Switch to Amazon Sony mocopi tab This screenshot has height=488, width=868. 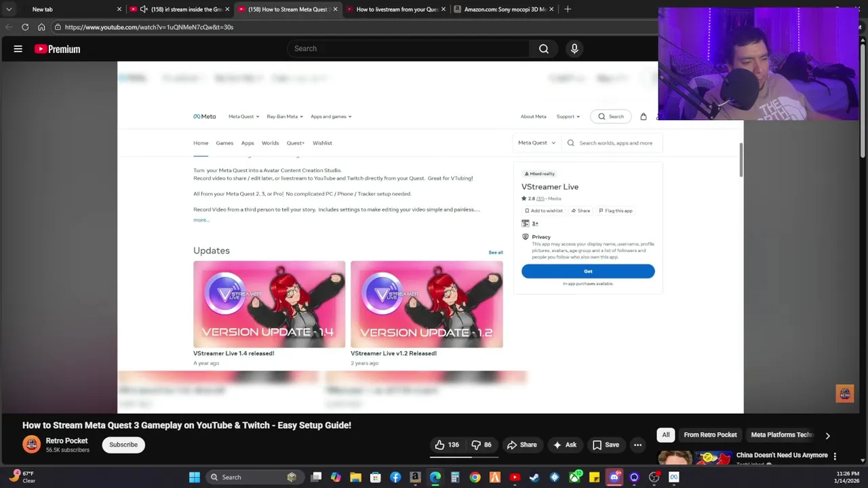(504, 9)
